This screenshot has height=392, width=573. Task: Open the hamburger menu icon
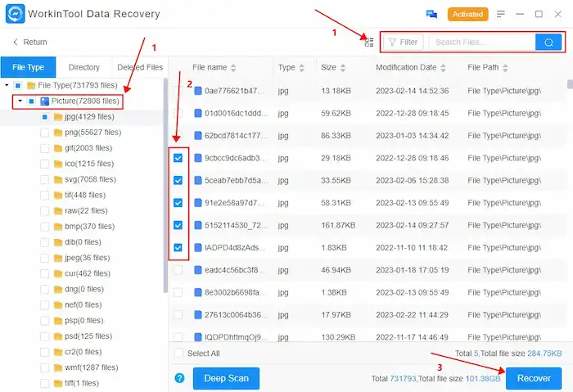(x=501, y=14)
